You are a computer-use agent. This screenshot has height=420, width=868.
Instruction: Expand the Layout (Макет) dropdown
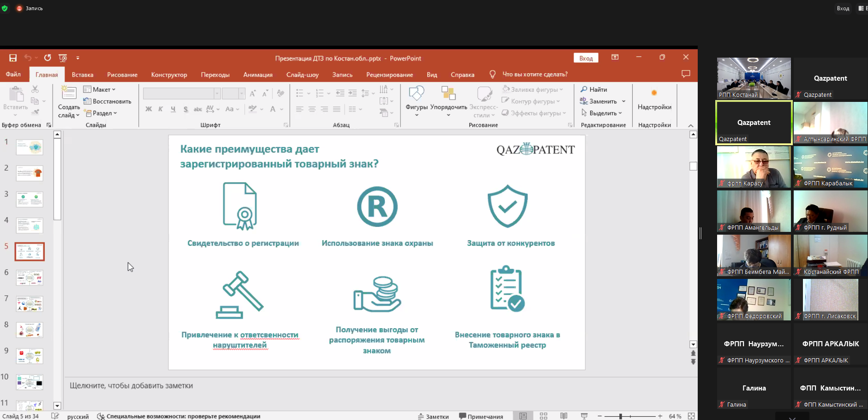100,89
